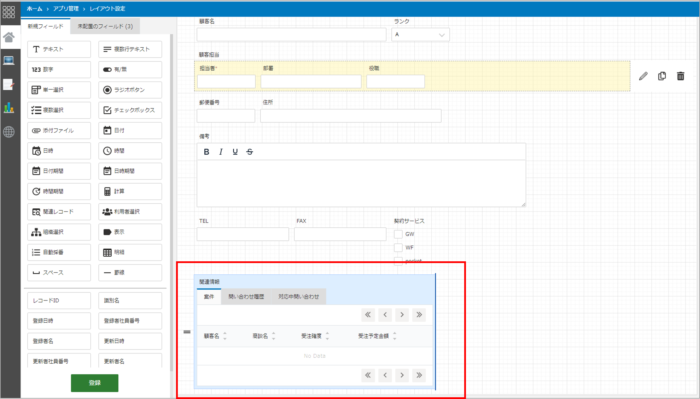Go to first page in upper pager
Viewport: 700px width, 399px height.
point(368,315)
